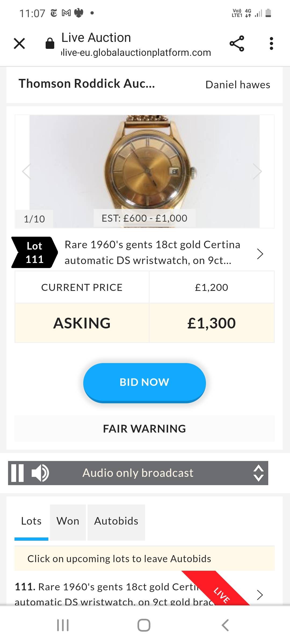Show next watch image with right arrow

click(257, 171)
